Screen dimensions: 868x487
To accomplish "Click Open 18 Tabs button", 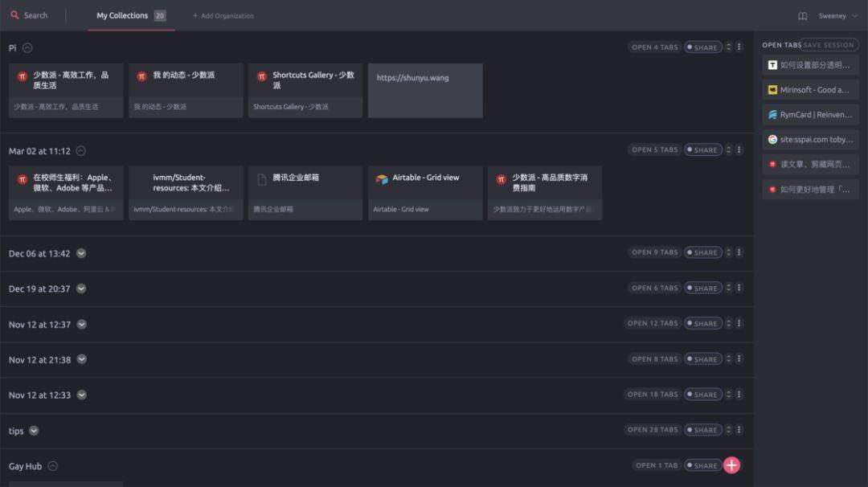I will pyautogui.click(x=652, y=395).
